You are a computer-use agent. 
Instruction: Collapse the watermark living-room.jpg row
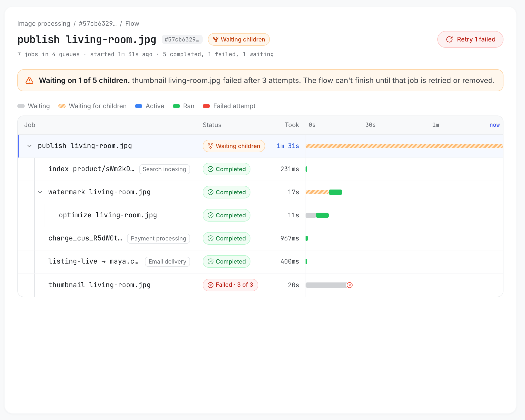click(40, 192)
